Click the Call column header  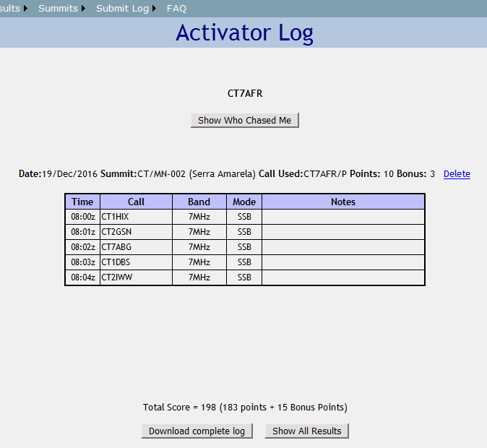pyautogui.click(x=136, y=202)
